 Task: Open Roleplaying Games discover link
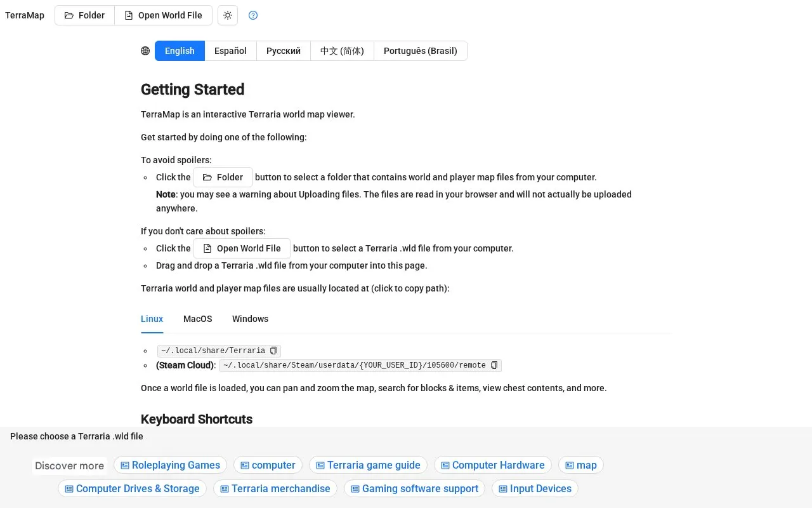click(170, 465)
